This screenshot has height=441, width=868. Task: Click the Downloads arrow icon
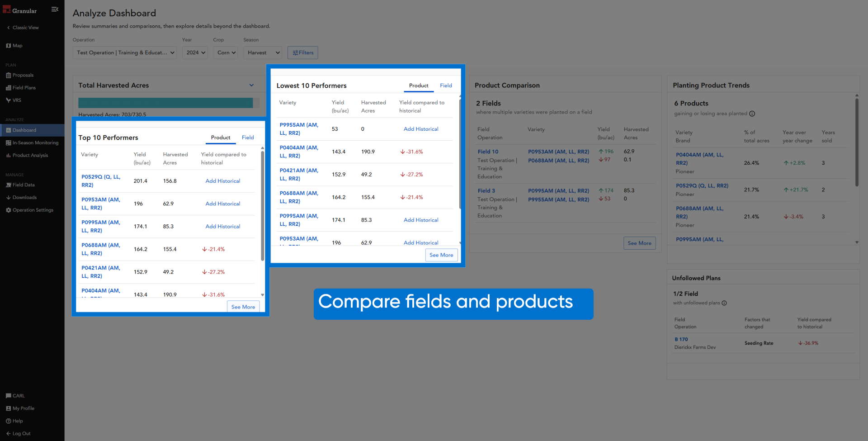pos(8,198)
